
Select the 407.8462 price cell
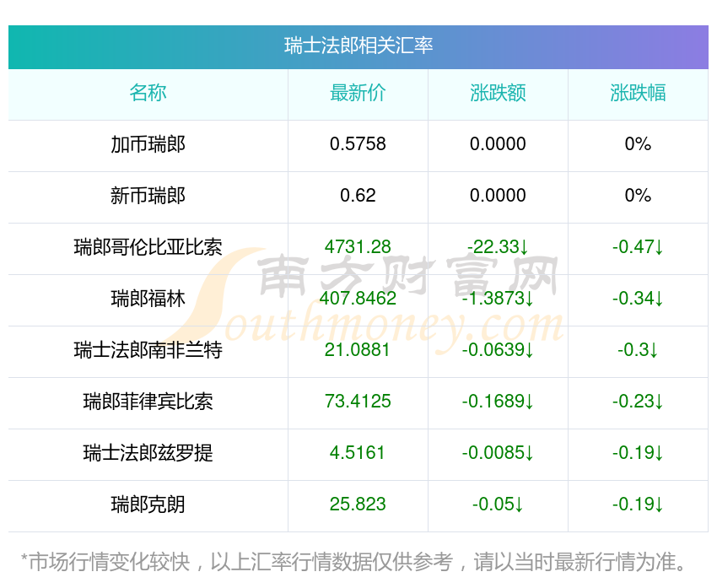point(358,299)
